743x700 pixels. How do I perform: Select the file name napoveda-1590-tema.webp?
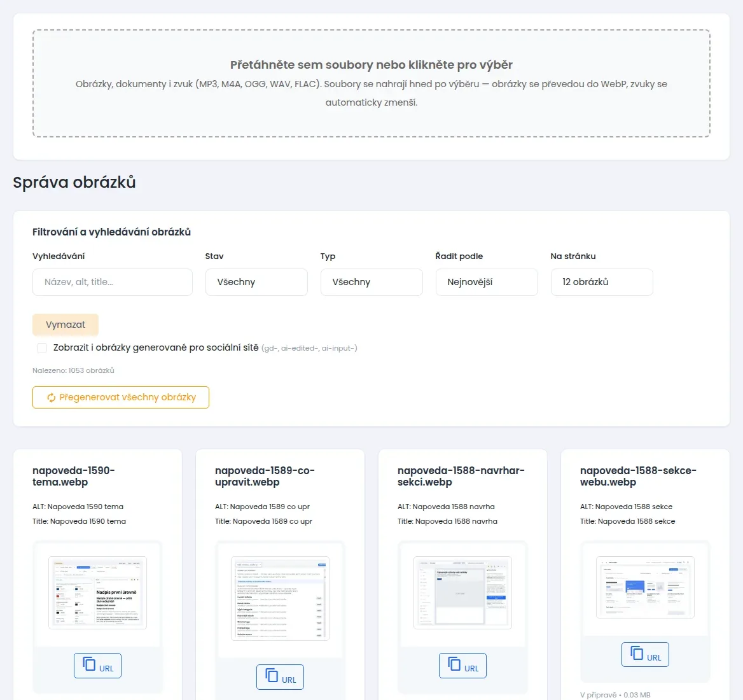(74, 476)
